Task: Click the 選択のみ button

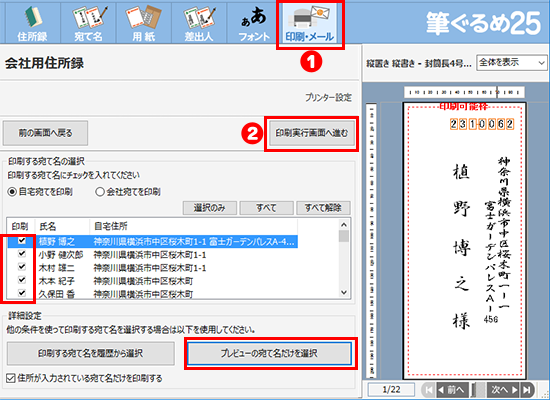Action: pyautogui.click(x=210, y=208)
